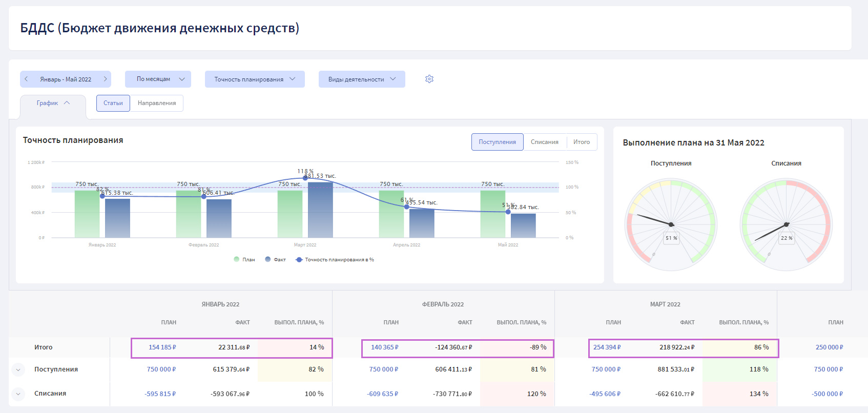Click the Поступления gauge chart

pos(671,224)
